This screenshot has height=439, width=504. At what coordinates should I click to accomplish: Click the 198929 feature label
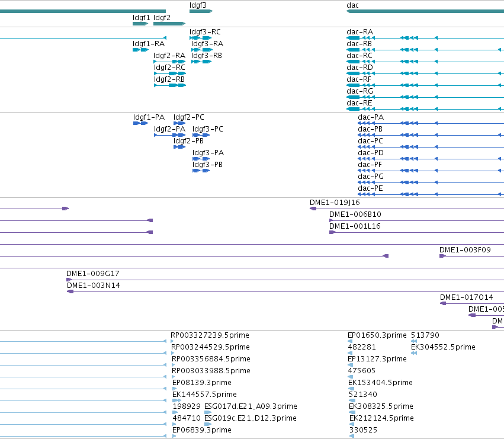pyautogui.click(x=187, y=406)
